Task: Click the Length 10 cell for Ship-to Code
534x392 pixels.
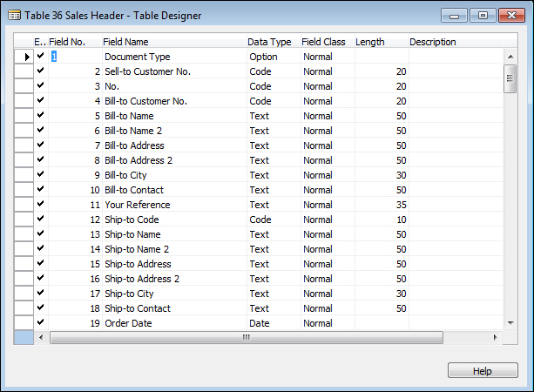Action: pos(382,220)
